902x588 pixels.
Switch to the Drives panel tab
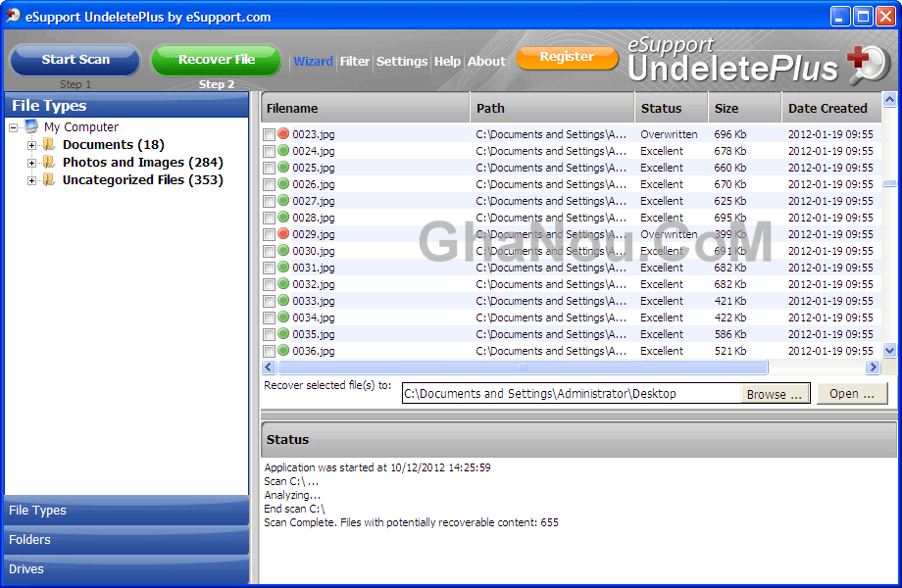125,569
